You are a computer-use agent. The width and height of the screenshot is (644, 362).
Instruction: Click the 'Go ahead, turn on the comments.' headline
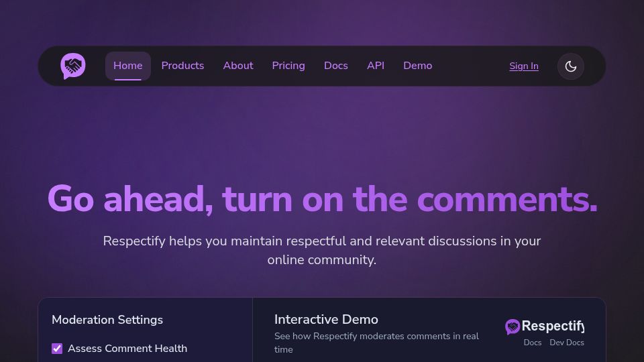[322, 199]
